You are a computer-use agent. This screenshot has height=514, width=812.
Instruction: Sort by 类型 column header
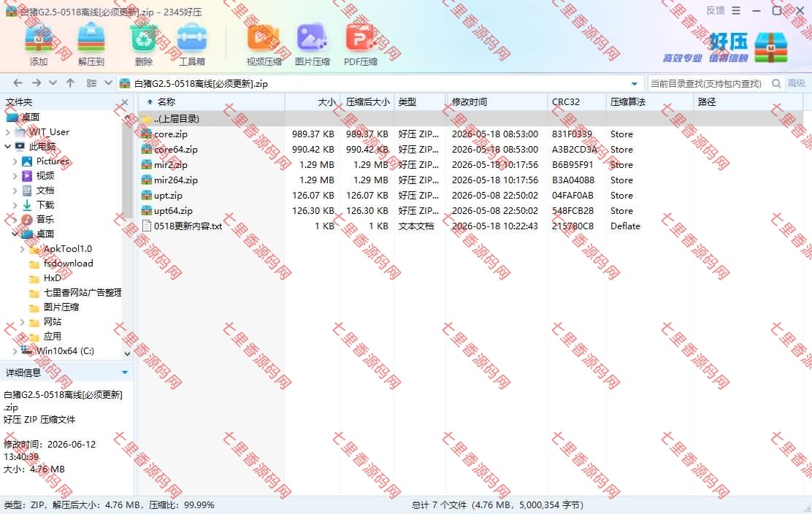(420, 102)
